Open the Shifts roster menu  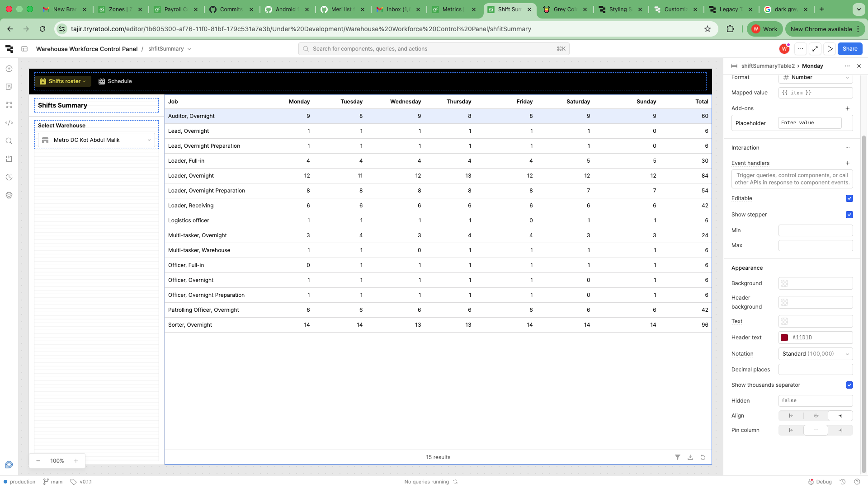point(63,81)
